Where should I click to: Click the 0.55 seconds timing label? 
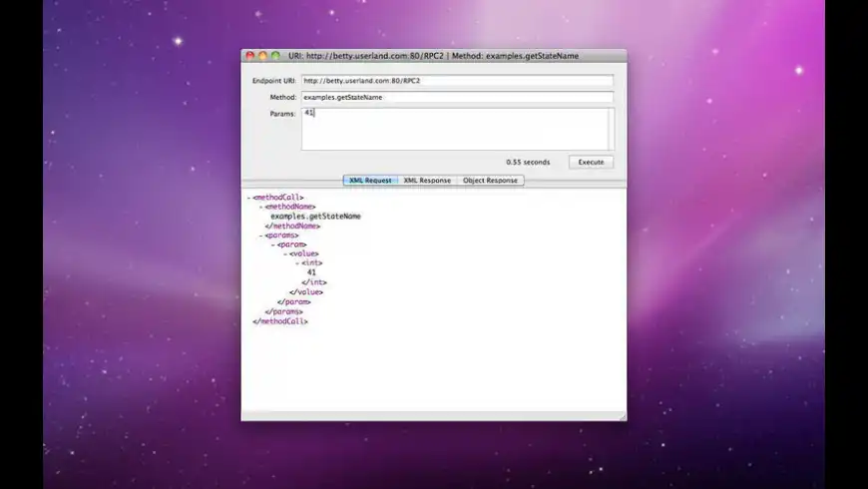click(528, 163)
